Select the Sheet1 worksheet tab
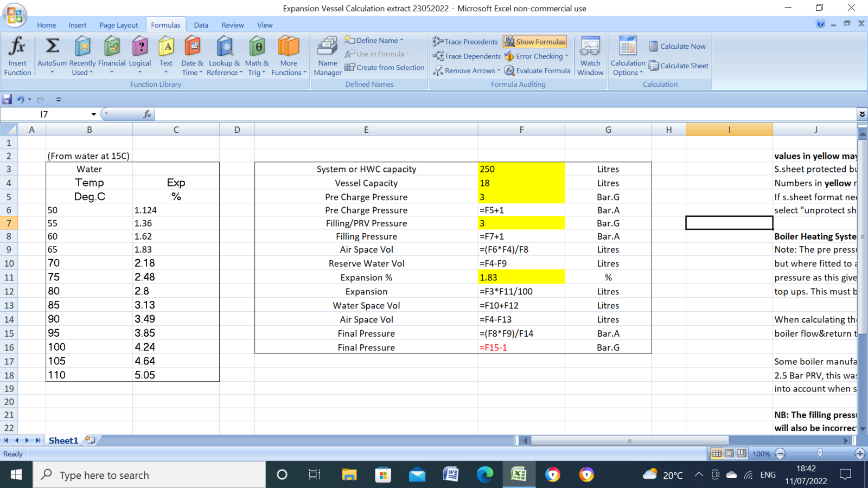This screenshot has width=868, height=488. (x=63, y=440)
